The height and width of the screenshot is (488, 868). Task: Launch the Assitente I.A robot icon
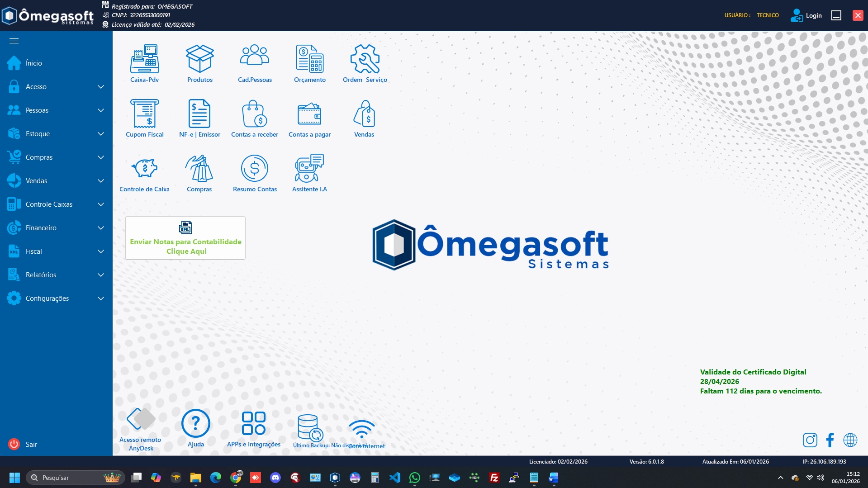(x=310, y=168)
